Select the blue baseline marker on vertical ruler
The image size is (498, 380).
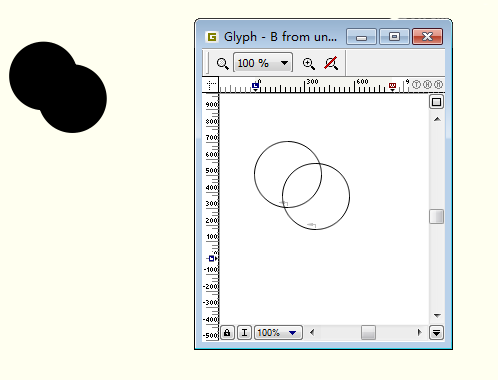pos(211,258)
